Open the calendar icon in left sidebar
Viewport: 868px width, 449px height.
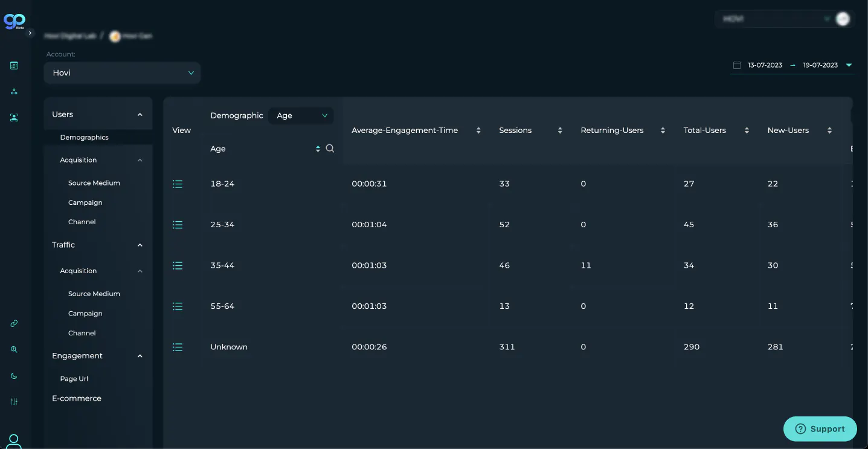tap(14, 65)
